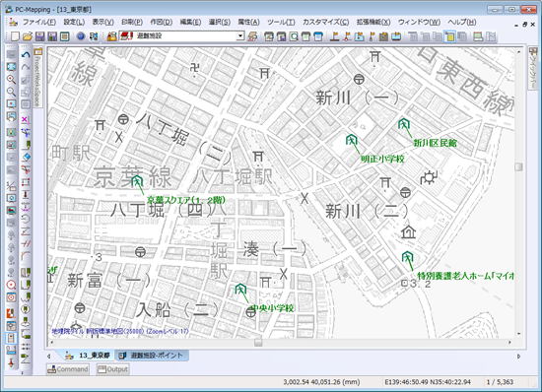This screenshot has height=392, width=542.
Task: Open the 拡張機能(X) menu
Action: 373,22
